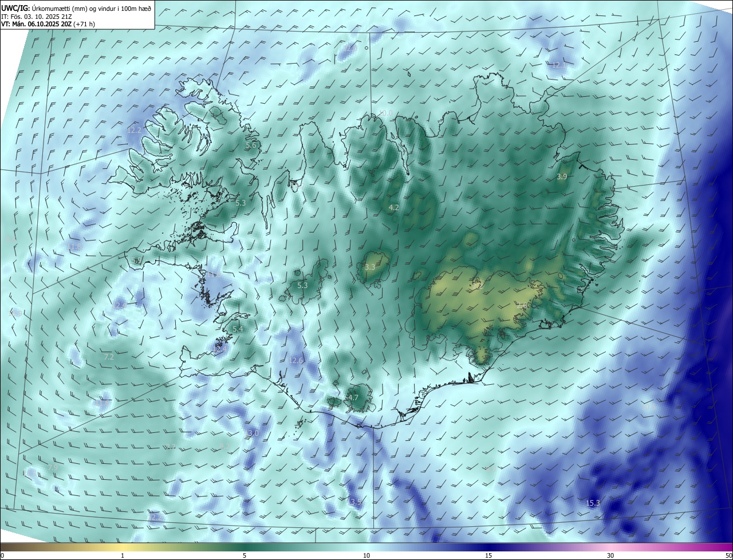Screen dimensions: 733x560
Task: Click the 10.0 value label off the north coast
Action: (x=385, y=113)
